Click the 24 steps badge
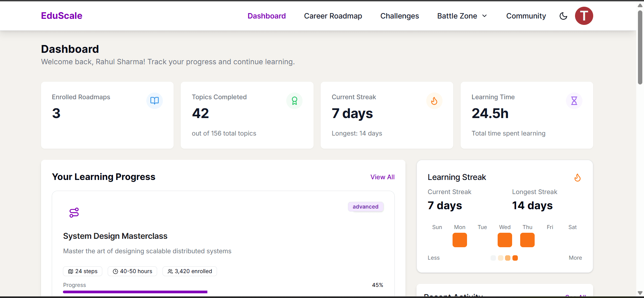Image resolution: width=644 pixels, height=298 pixels. tap(83, 271)
